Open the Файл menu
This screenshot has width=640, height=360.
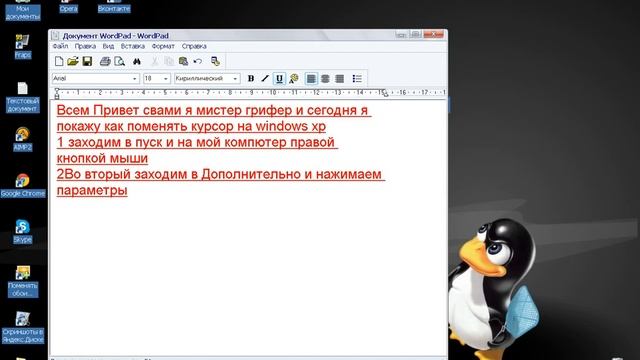60,46
